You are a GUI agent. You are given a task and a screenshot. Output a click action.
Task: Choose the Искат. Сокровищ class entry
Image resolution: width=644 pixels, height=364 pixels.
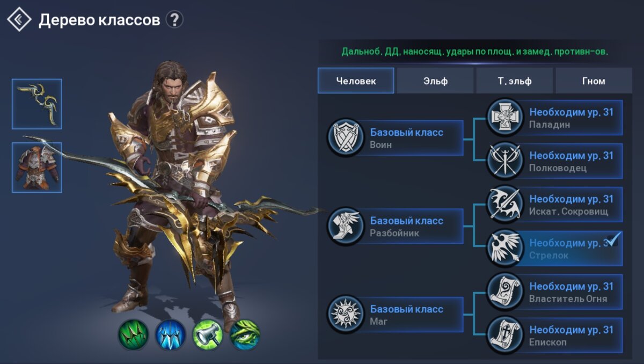(x=555, y=205)
